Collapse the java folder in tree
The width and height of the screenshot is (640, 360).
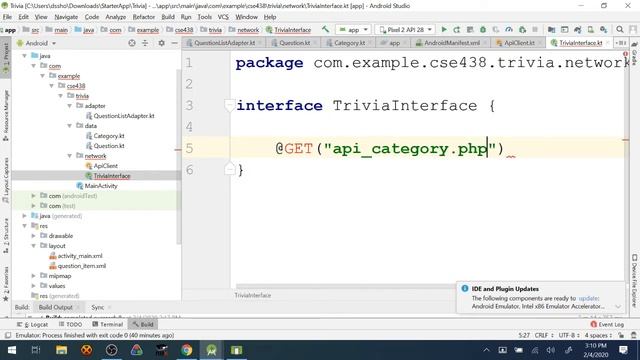(x=25, y=56)
